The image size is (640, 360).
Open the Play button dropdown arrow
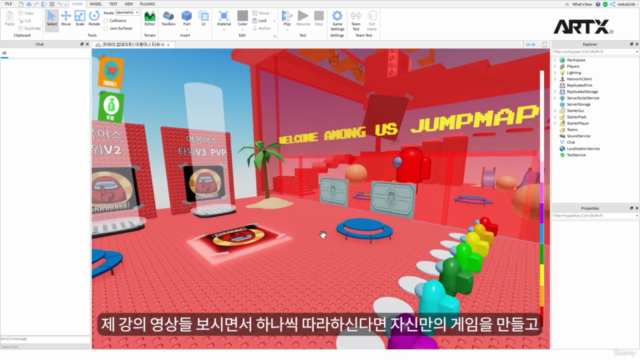click(287, 30)
